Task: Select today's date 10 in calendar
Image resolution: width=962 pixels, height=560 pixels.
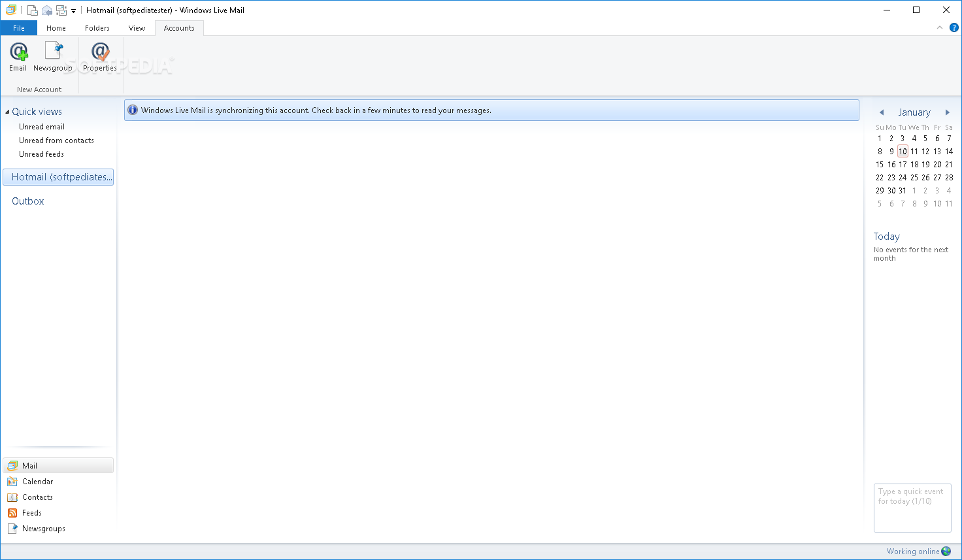Action: pyautogui.click(x=903, y=151)
